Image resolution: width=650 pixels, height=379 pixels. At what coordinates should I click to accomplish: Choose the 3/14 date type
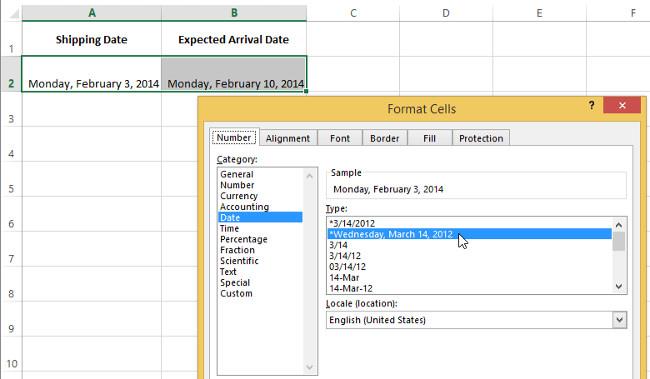469,245
